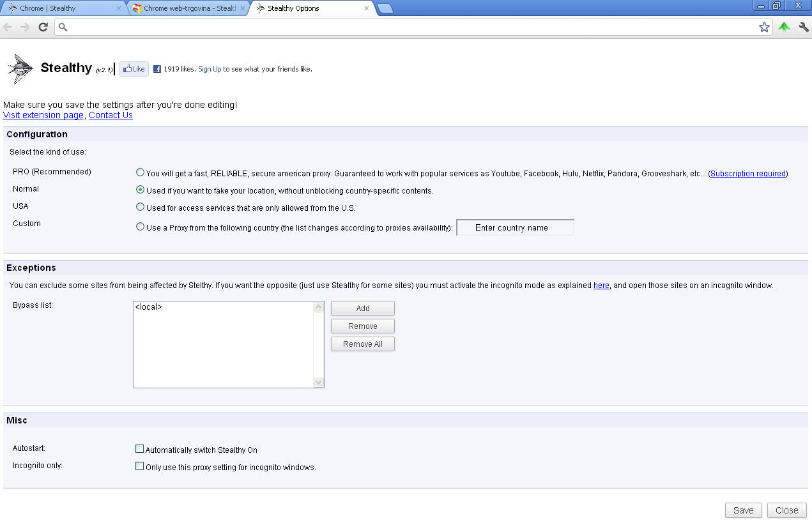Open the 'Contact Us' link
The width and height of the screenshot is (812, 525).
[111, 115]
